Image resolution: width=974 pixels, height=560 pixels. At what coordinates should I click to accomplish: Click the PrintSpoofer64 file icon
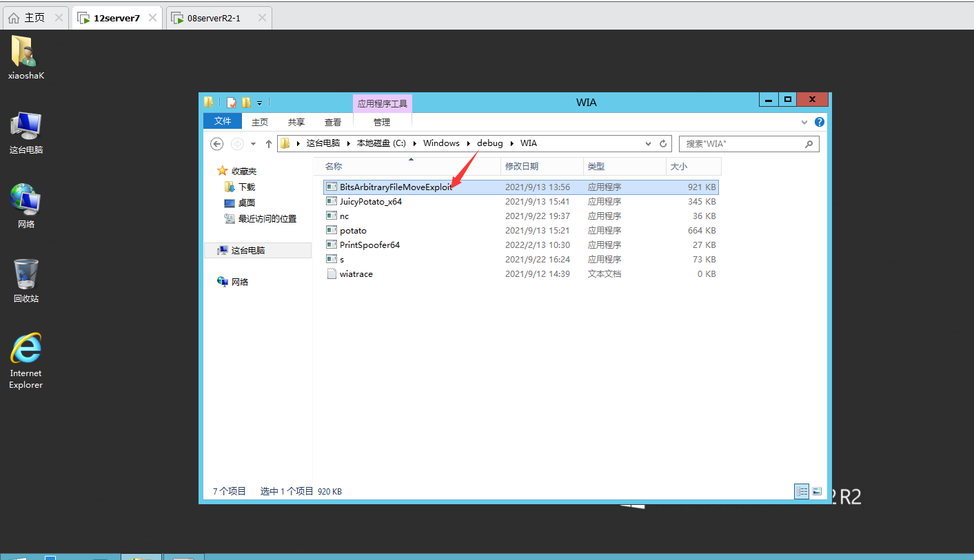[332, 245]
